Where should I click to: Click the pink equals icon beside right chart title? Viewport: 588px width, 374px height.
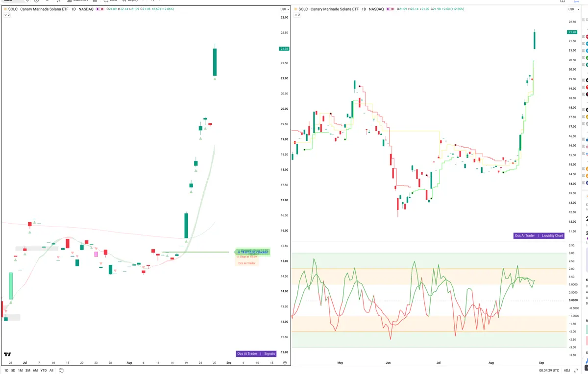coord(393,9)
